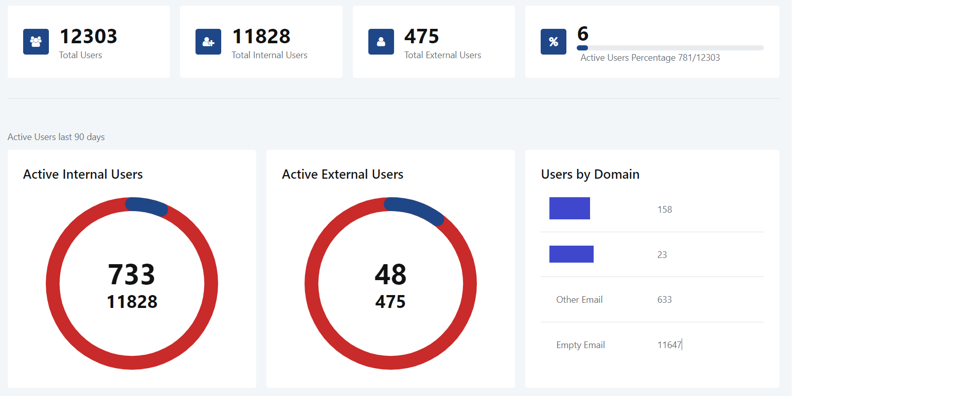Click the 475 total inside the external users donut
The height and width of the screenshot is (396, 980).
(x=390, y=302)
